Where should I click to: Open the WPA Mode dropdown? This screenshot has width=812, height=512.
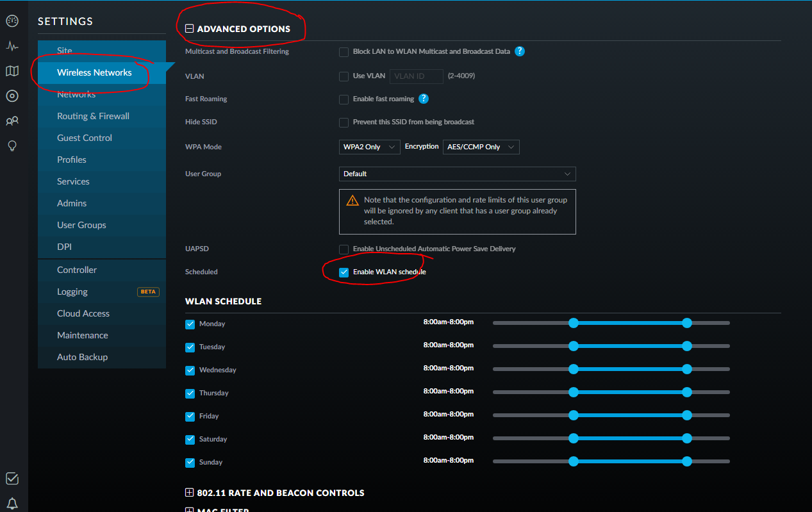(x=369, y=147)
